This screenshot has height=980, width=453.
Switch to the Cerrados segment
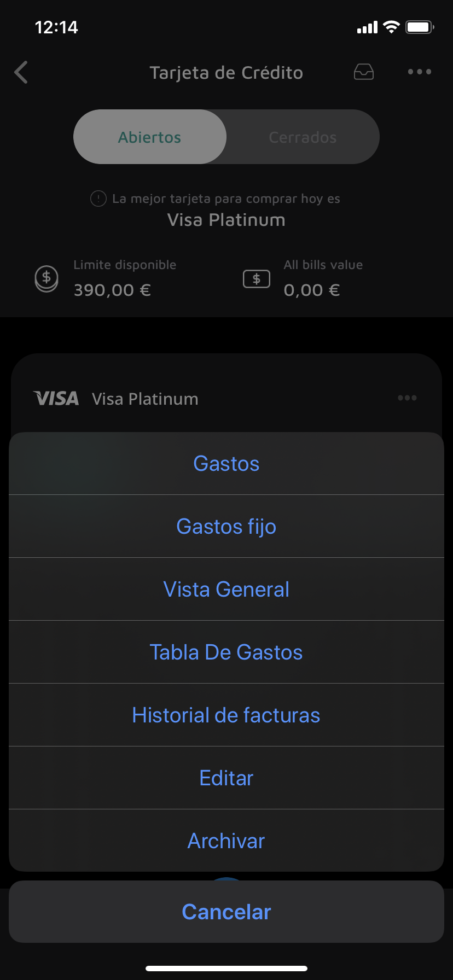pos(303,137)
